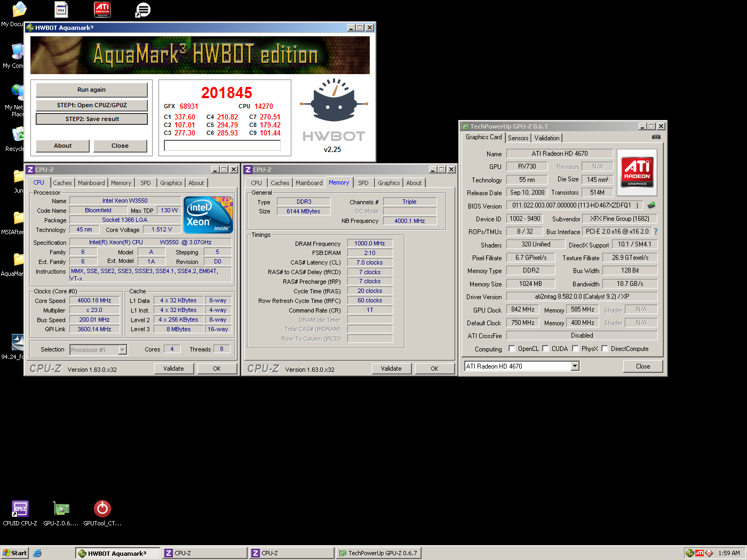Click Core Speed 4600.18 MHz value
Viewport: 747px width, 560px height.
coord(94,300)
